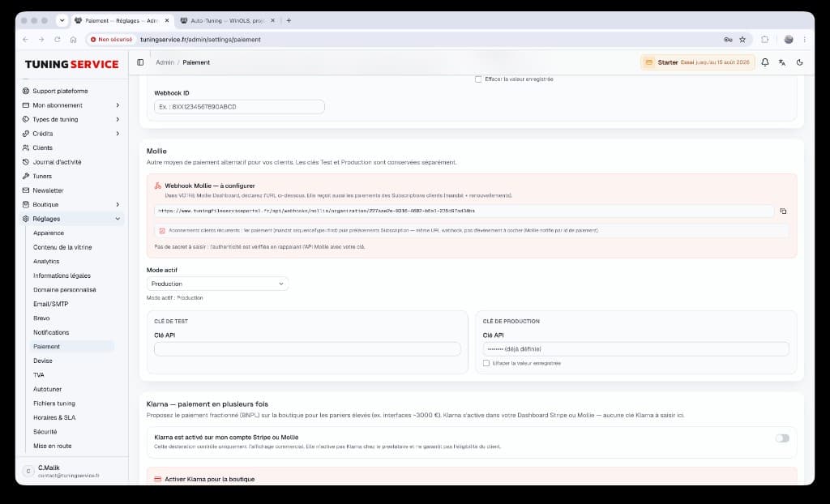Viewport: 830px width, 504px height.
Task: Copy the Mollie webhook URL
Action: [x=783, y=211]
